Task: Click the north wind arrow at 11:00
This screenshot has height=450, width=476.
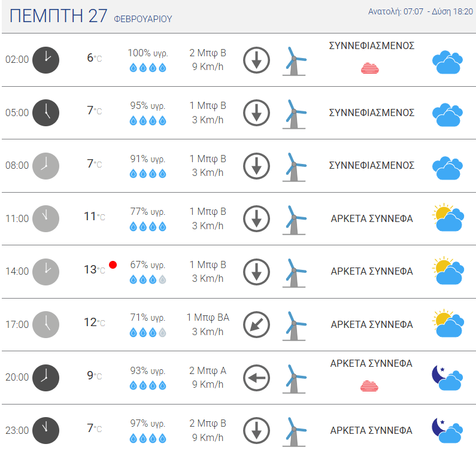Action: [256, 219]
